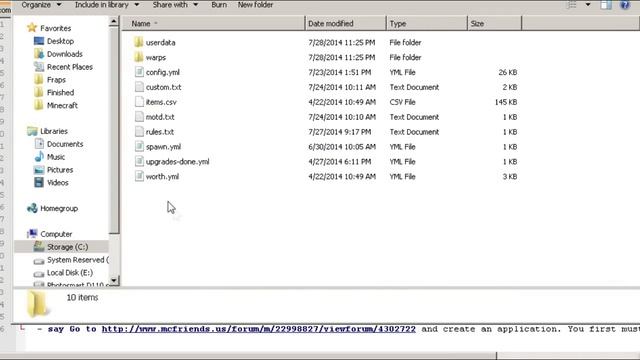Click date 6/30/2014 10:05 AM
This screenshot has height=360, width=640.
click(342, 147)
